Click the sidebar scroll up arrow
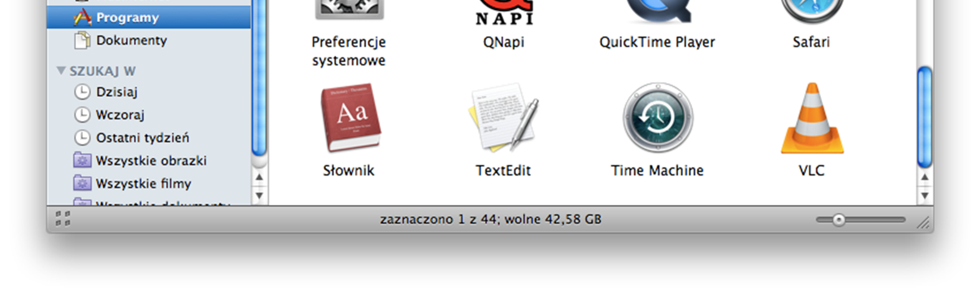 click(259, 177)
